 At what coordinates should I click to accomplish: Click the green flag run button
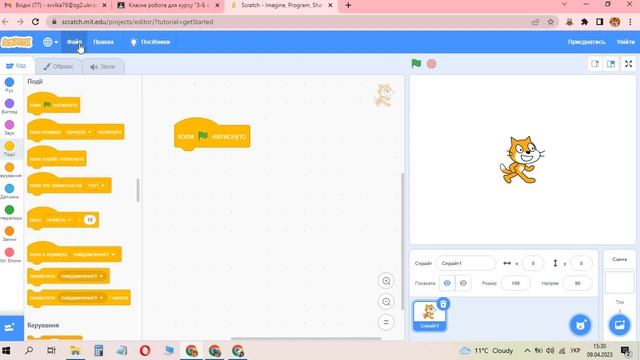coord(416,64)
